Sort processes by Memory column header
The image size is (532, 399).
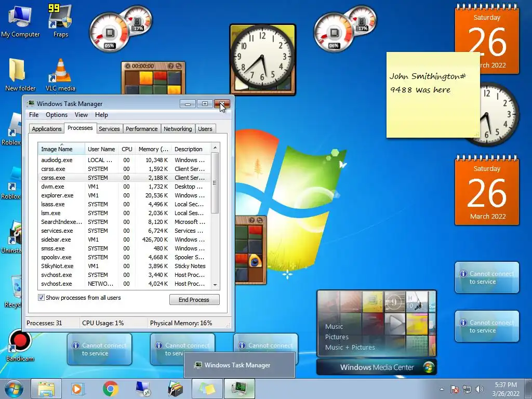[153, 149]
